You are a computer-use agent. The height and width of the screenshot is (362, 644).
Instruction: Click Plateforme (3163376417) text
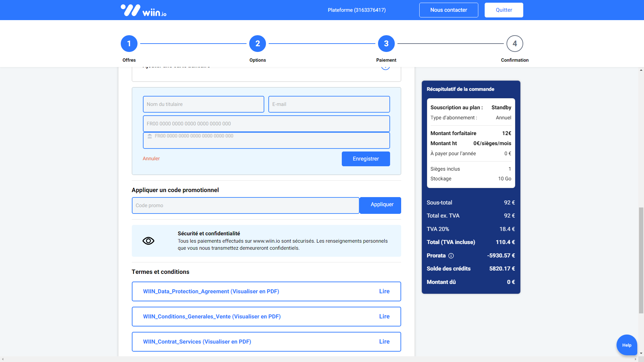[357, 10]
